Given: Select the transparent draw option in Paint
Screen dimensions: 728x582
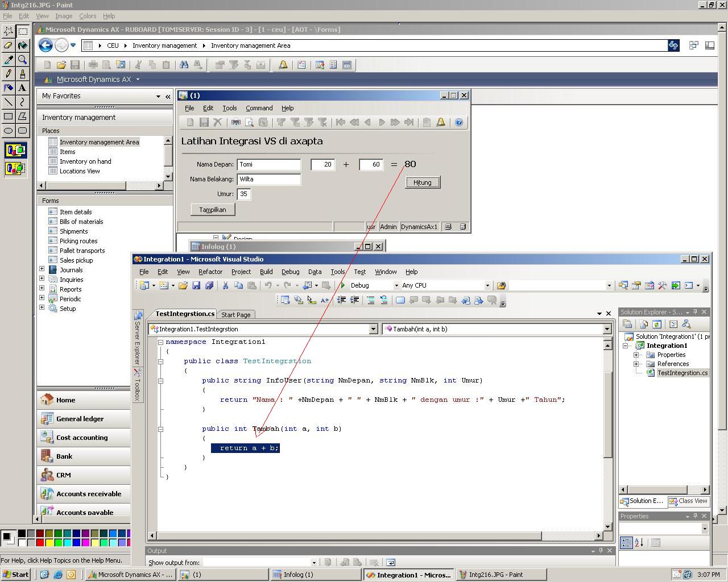Looking at the screenshot, I should (15, 168).
